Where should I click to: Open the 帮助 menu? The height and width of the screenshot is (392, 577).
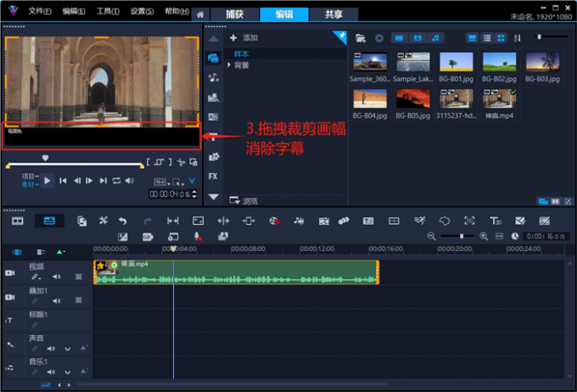[x=176, y=11]
